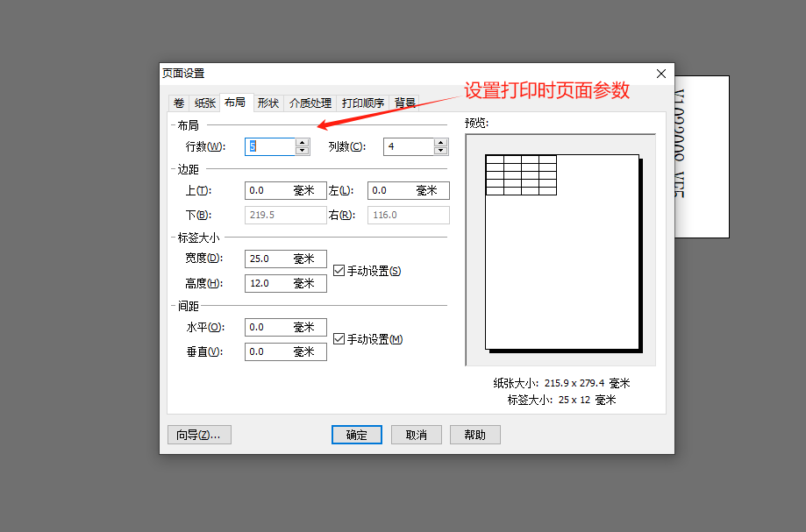The height and width of the screenshot is (532, 806).
Task: Click the 上 margin input field
Action: [286, 190]
